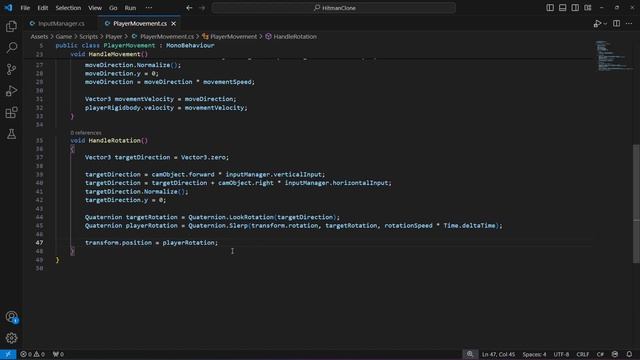Viewport: 640px width, 360px height.
Task: Show errors and warnings in the status bar
Action: pyautogui.click(x=33, y=354)
